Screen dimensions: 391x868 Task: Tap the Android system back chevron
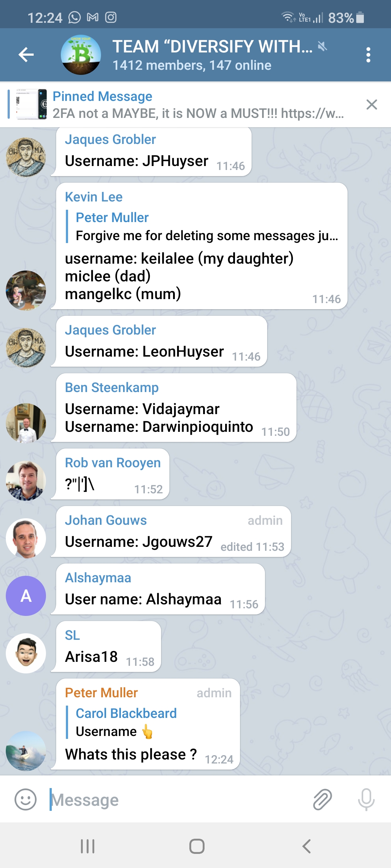click(306, 846)
